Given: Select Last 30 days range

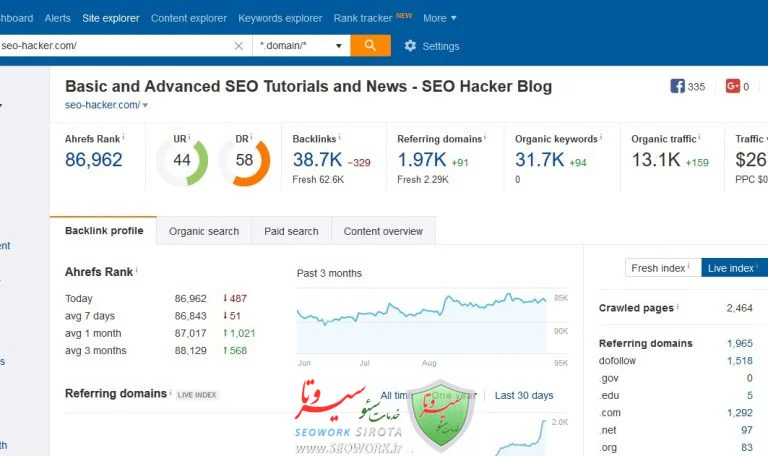Looking at the screenshot, I should [524, 395].
